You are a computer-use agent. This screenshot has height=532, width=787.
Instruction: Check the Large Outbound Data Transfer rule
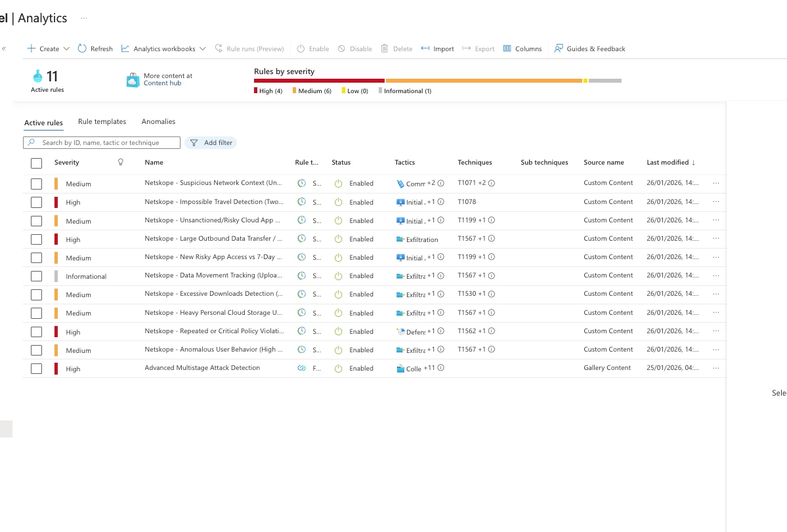[36, 239]
